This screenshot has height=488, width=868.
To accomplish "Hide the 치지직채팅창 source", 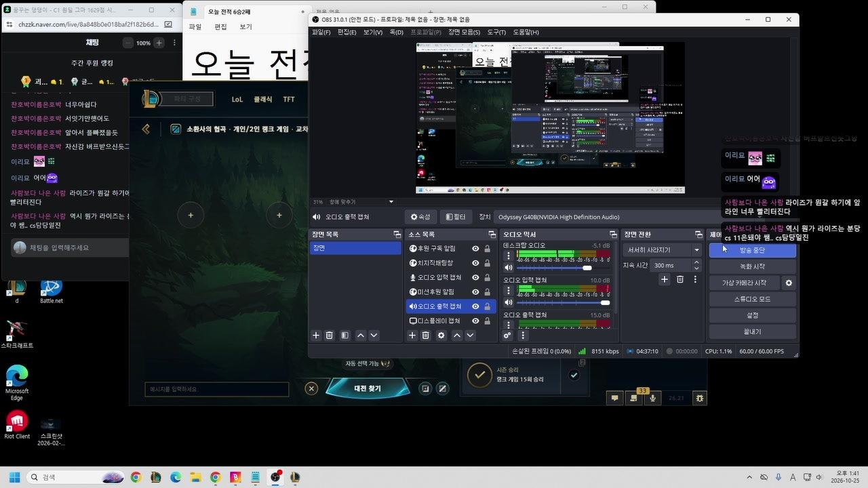I will coord(475,263).
